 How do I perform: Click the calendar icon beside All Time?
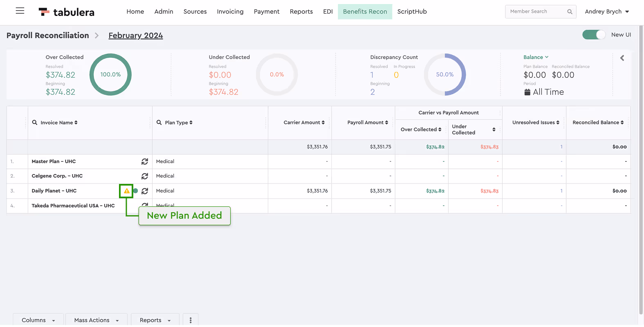[527, 92]
